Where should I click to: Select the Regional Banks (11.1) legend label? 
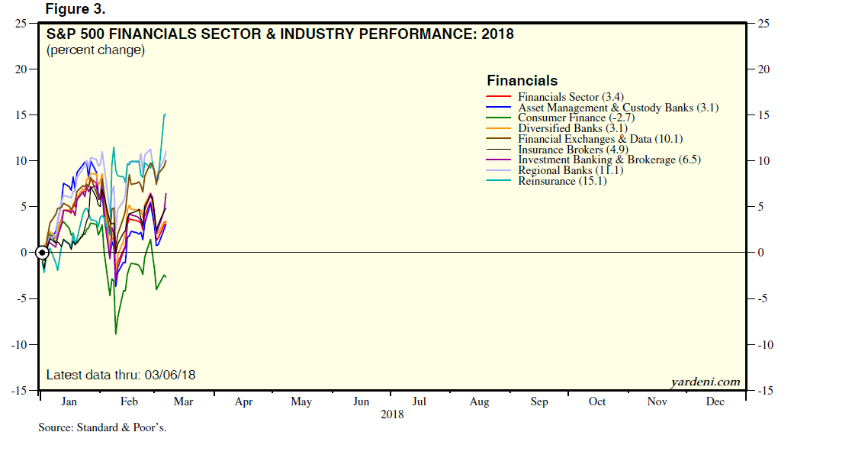[571, 171]
